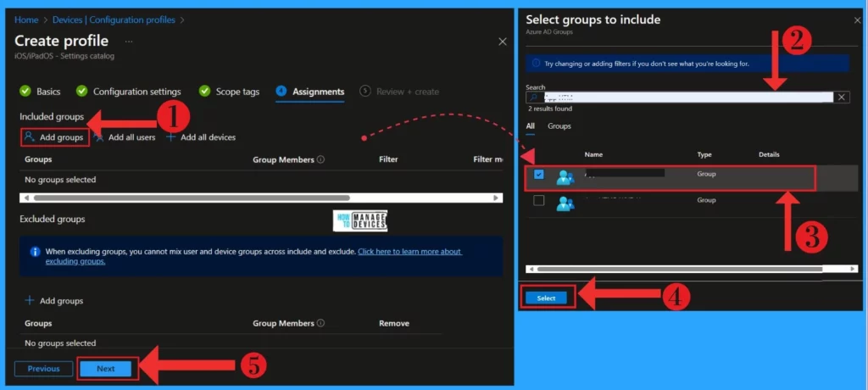Open the Home breadcrumb link
Viewport: 868px width, 390px height.
coord(26,20)
